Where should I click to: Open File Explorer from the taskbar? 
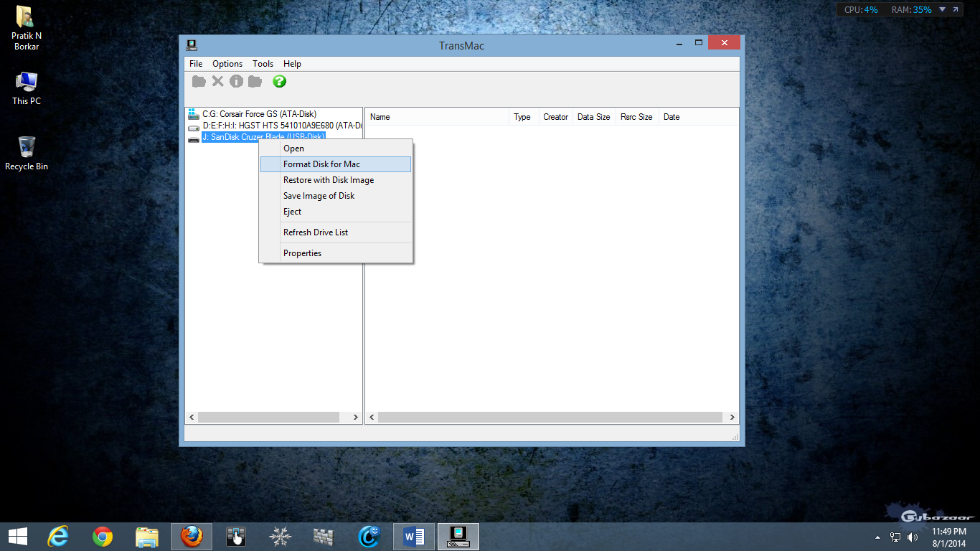pos(147,537)
